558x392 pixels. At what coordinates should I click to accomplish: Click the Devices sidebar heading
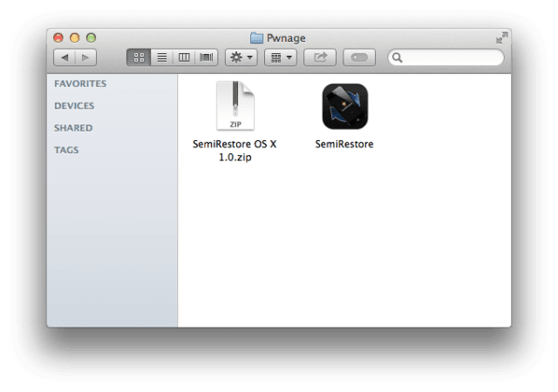click(x=74, y=105)
